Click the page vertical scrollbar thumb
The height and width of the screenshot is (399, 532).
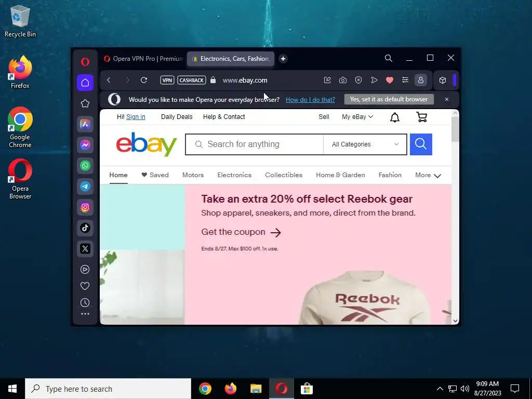pyautogui.click(x=455, y=129)
